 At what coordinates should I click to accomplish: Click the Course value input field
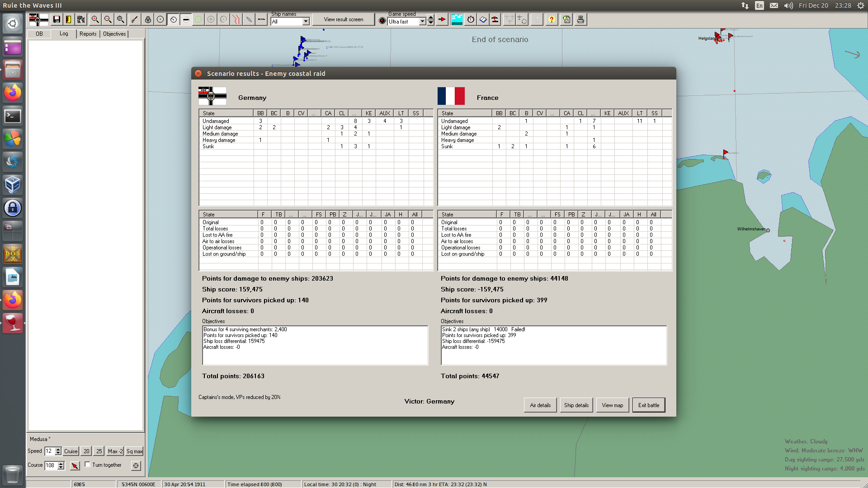(x=51, y=465)
